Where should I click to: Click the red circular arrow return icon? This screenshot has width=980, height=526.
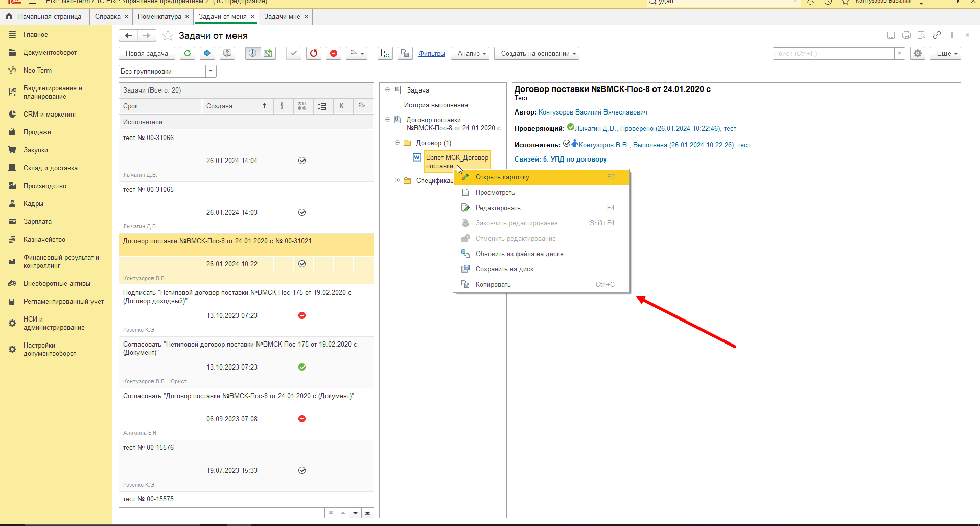tap(314, 53)
